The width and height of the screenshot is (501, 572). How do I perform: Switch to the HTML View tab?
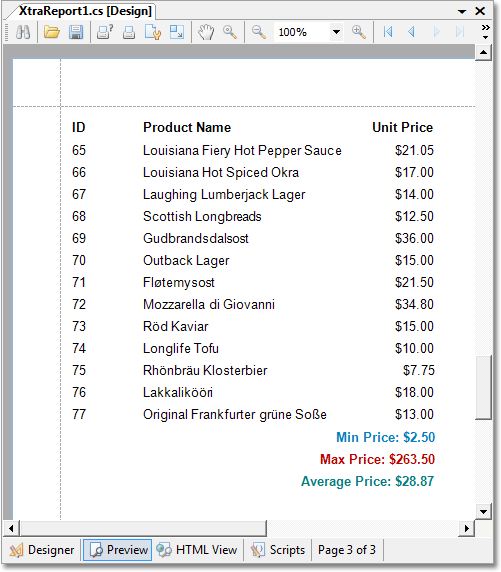tap(197, 550)
